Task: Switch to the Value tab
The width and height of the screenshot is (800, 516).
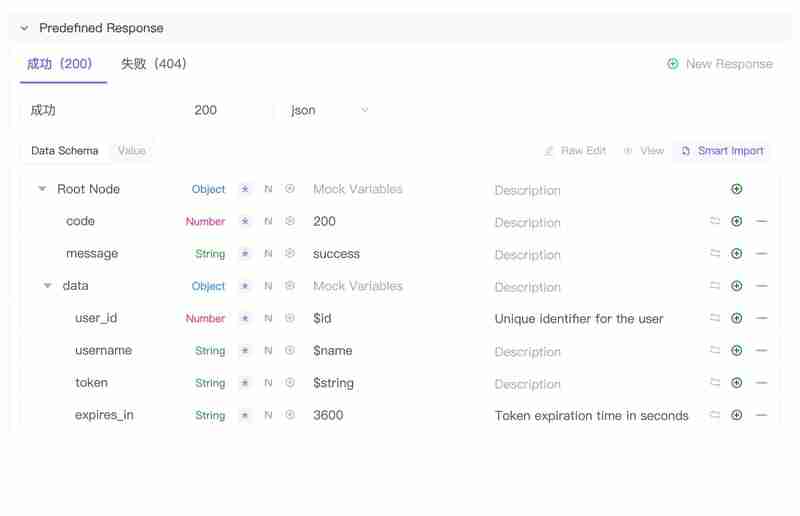Action: [132, 151]
